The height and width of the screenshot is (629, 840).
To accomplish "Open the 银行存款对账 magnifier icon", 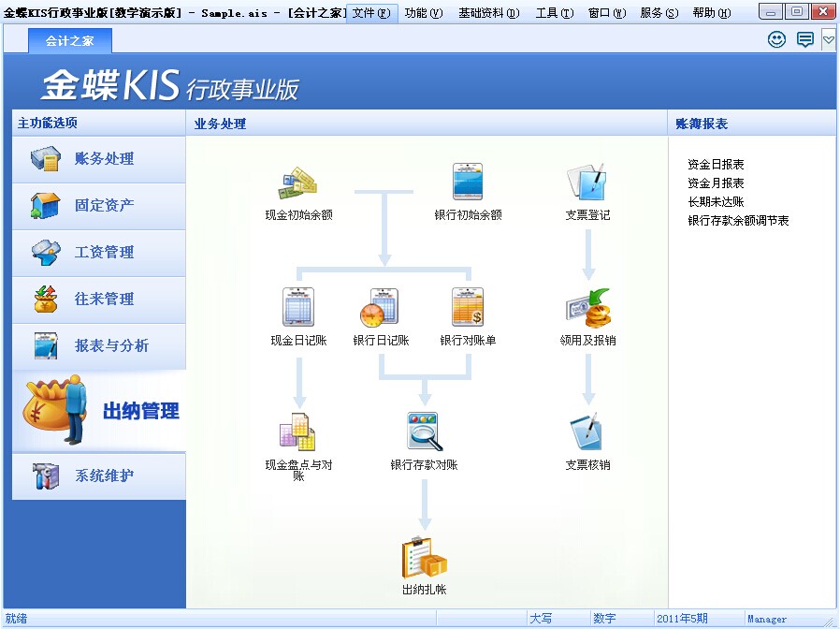I will tap(425, 432).
